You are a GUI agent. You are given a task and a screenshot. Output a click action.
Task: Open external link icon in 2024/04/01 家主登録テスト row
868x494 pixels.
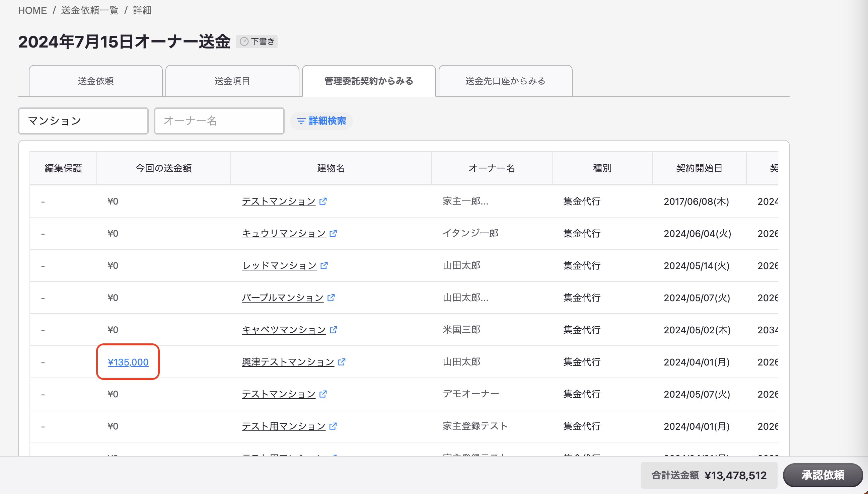point(333,426)
